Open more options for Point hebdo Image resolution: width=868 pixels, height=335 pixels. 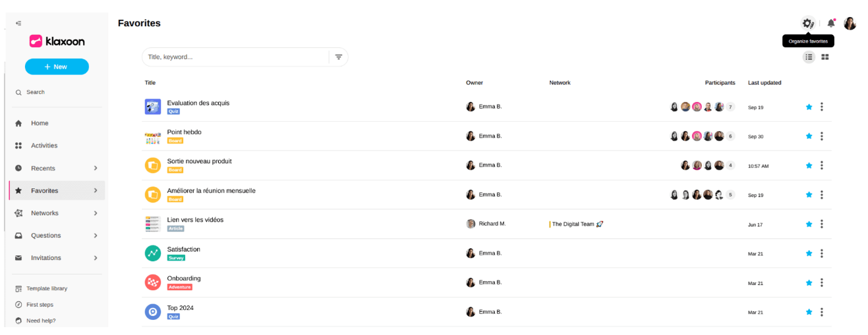821,136
